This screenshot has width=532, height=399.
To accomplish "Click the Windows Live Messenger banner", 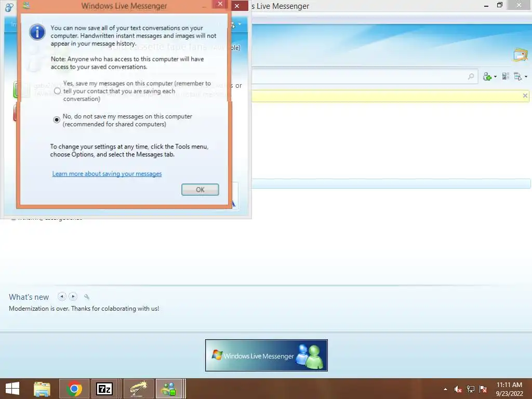I will pos(267,355).
